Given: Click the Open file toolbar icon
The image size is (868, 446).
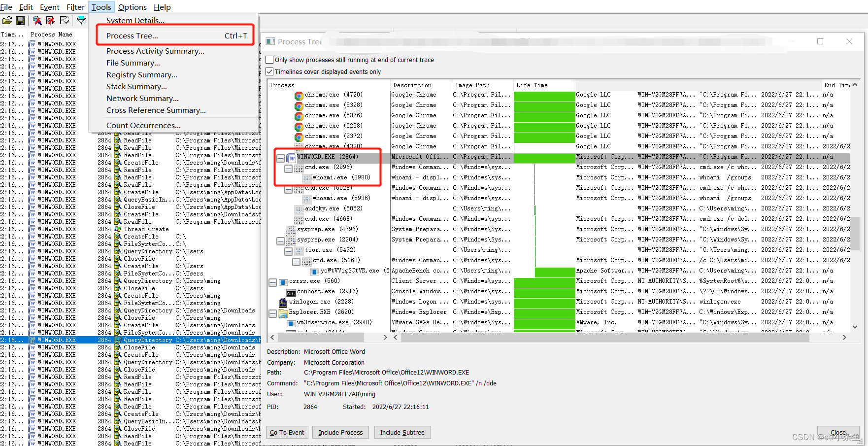Looking at the screenshot, I should pyautogui.click(x=7, y=20).
